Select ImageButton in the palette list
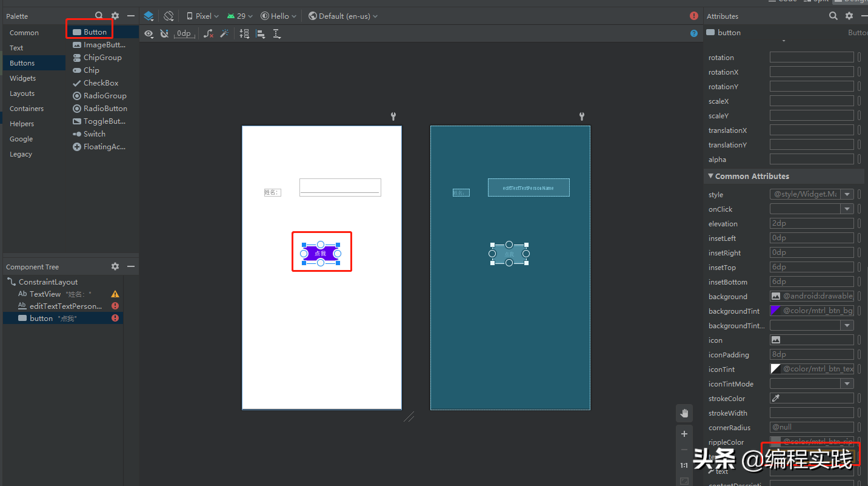Screen dimensions: 868x486 coord(102,45)
